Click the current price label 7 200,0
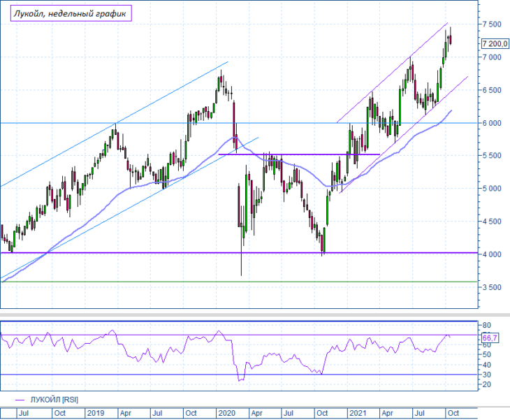Screen dimensions: 510x420 [x=495, y=43]
